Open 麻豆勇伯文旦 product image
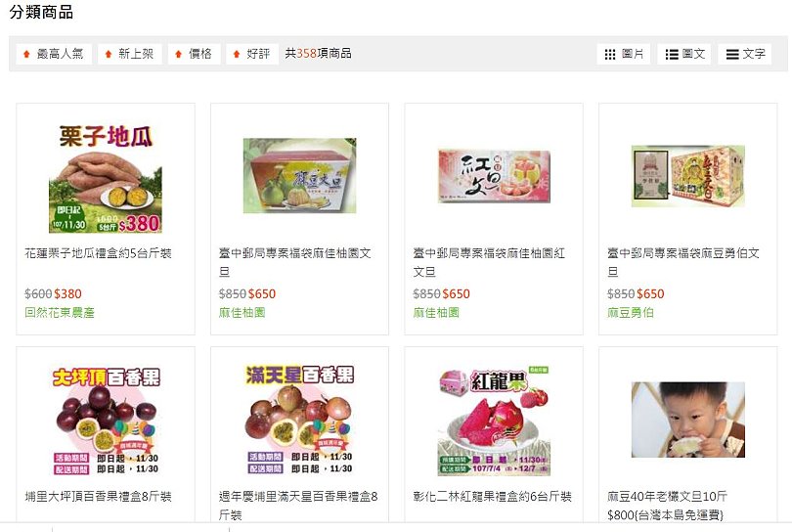This screenshot has width=792, height=532. tap(688, 176)
